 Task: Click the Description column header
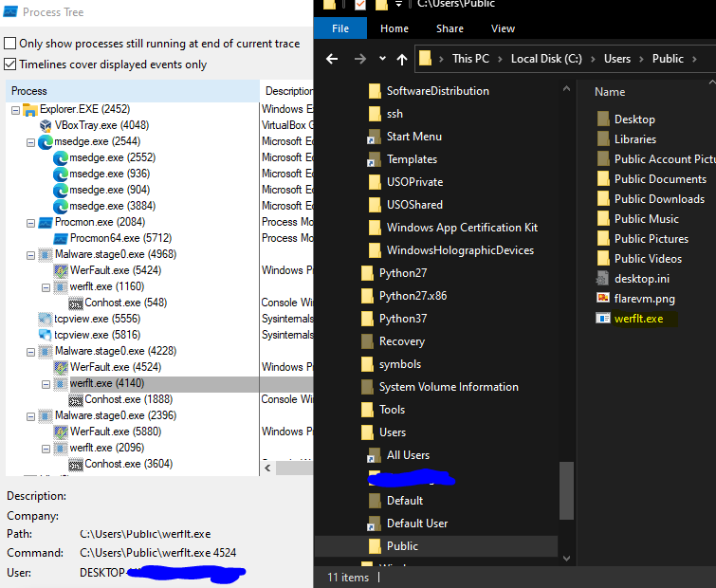click(x=287, y=91)
